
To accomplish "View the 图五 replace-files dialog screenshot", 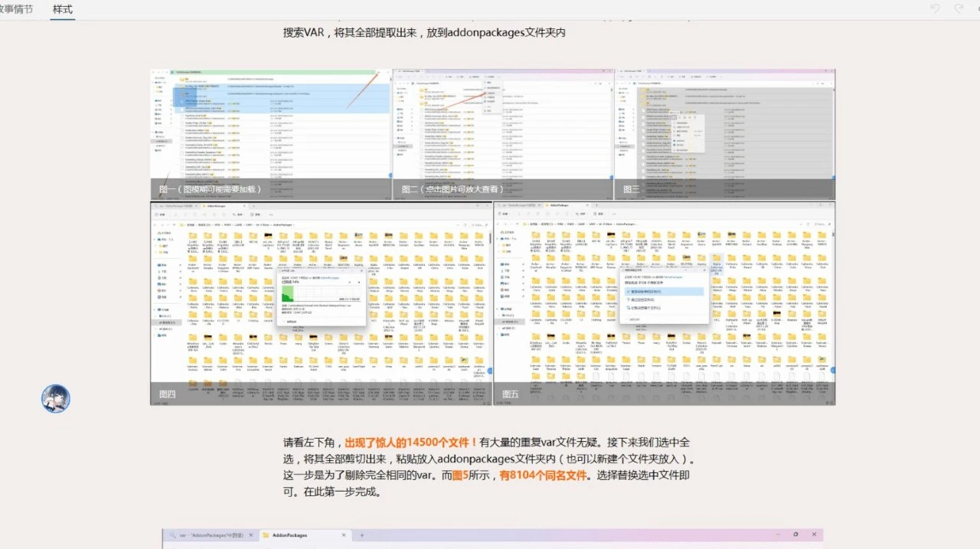I will coord(665,303).
